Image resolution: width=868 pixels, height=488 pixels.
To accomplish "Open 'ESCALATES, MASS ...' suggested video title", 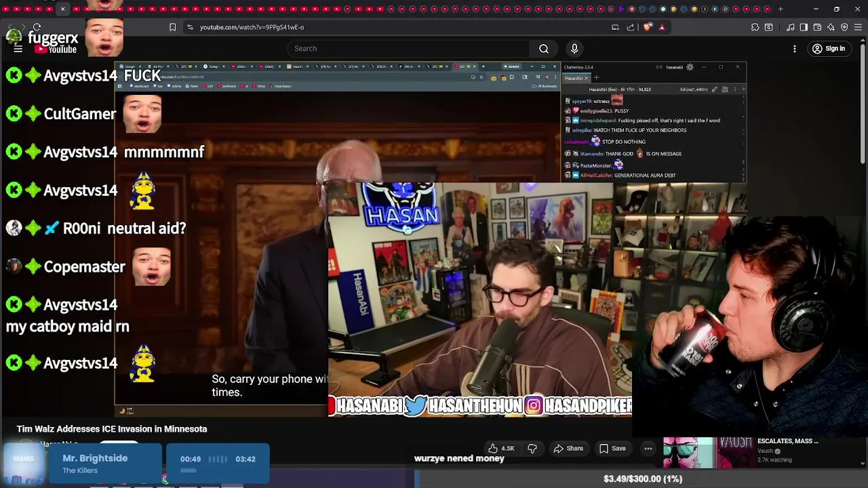I will [x=787, y=441].
